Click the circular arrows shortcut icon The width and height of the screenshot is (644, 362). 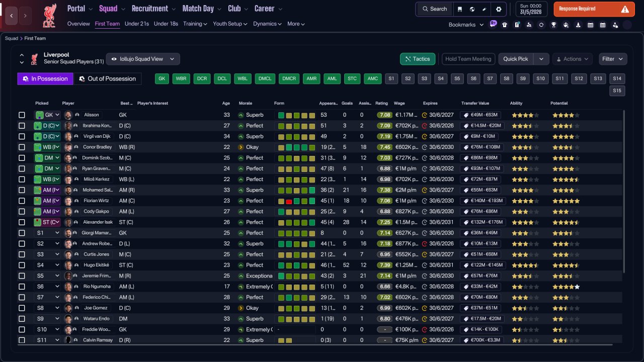(541, 25)
